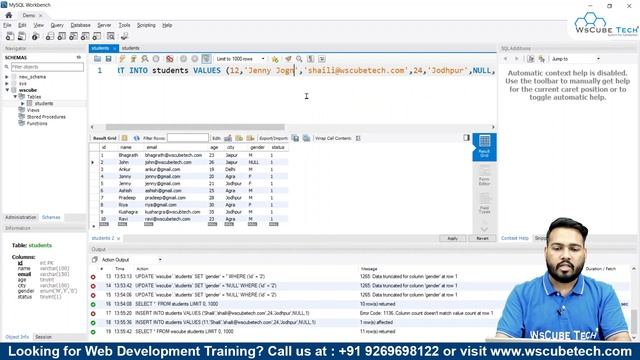640x360 pixels.
Task: Switch to the second students query tab
Action: pos(130,48)
